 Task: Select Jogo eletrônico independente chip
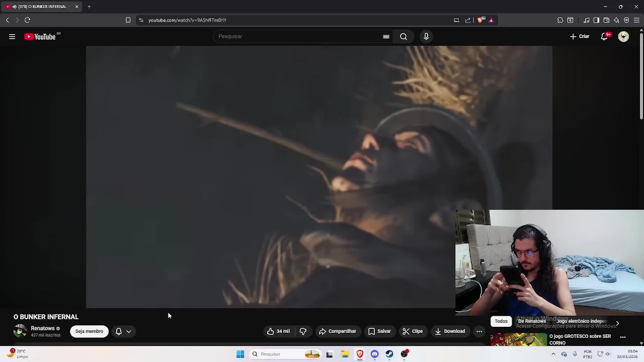582,321
